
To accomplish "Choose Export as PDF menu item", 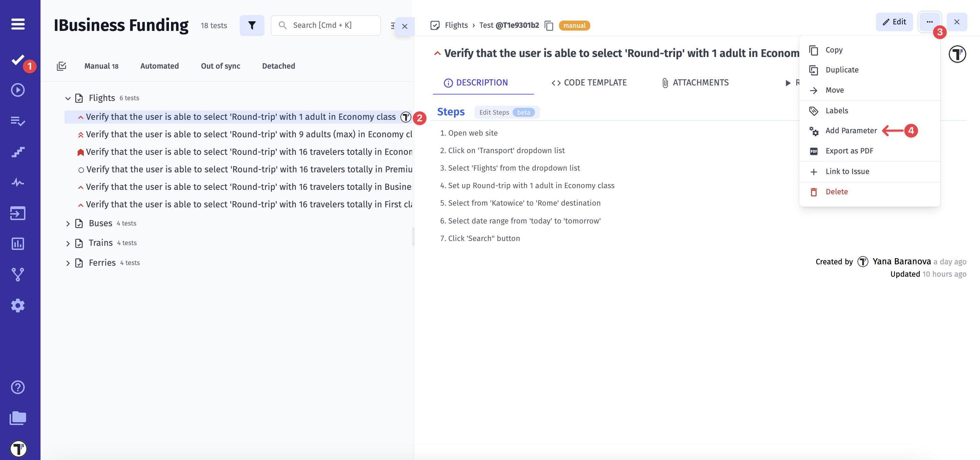I will (x=849, y=151).
